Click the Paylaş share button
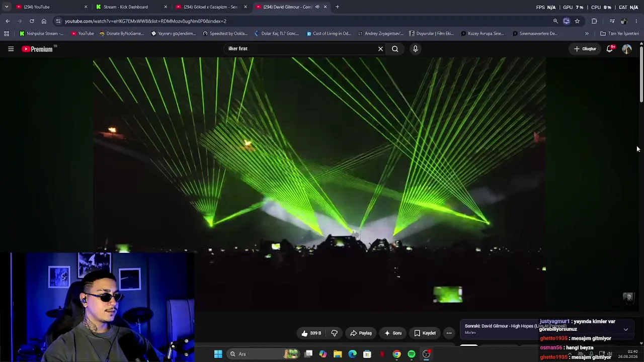Image resolution: width=644 pixels, height=362 pixels. [x=361, y=333]
